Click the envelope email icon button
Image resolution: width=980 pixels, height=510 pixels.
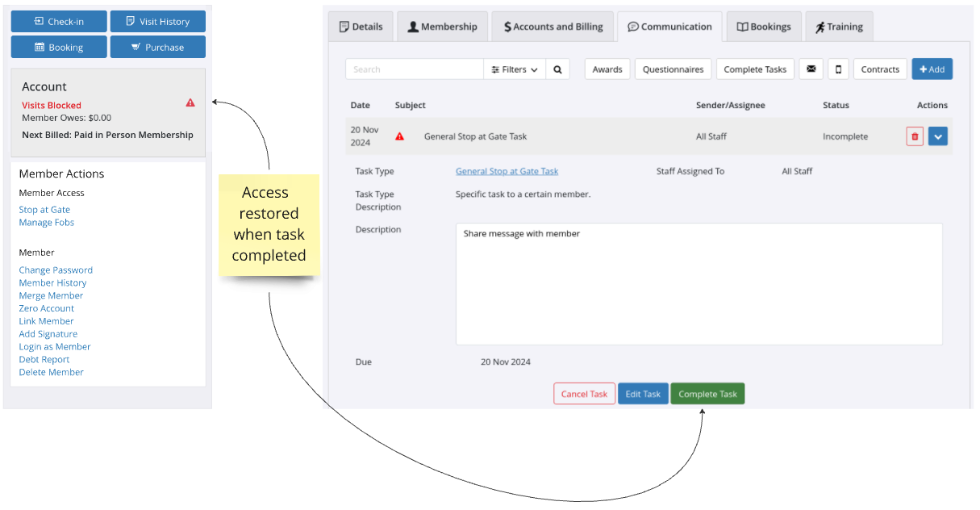(x=811, y=69)
